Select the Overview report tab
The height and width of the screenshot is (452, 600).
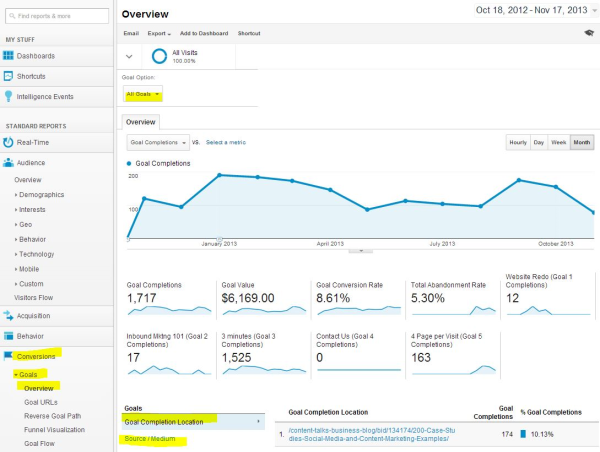141,122
